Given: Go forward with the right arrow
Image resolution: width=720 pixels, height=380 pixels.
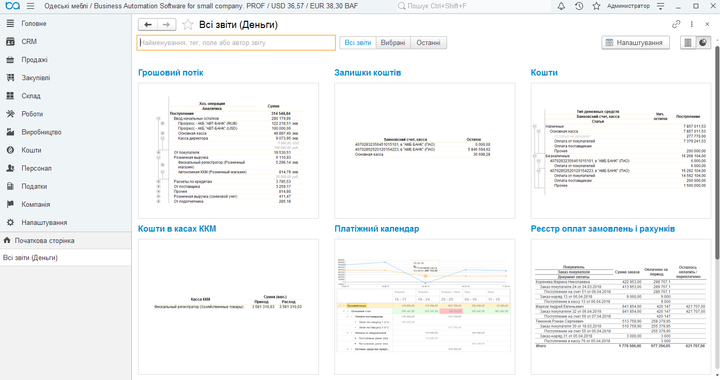Looking at the screenshot, I should point(167,25).
